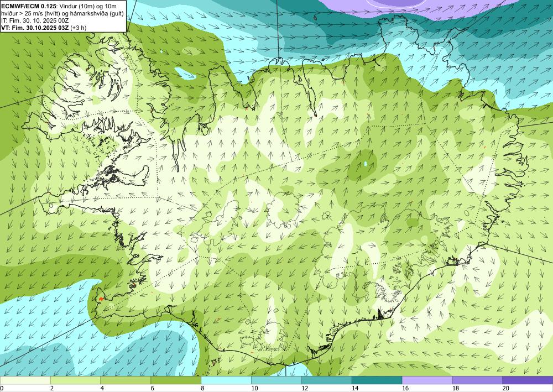The image size is (553, 392).
Task: Click the legend label '10'
Action: 254,388
